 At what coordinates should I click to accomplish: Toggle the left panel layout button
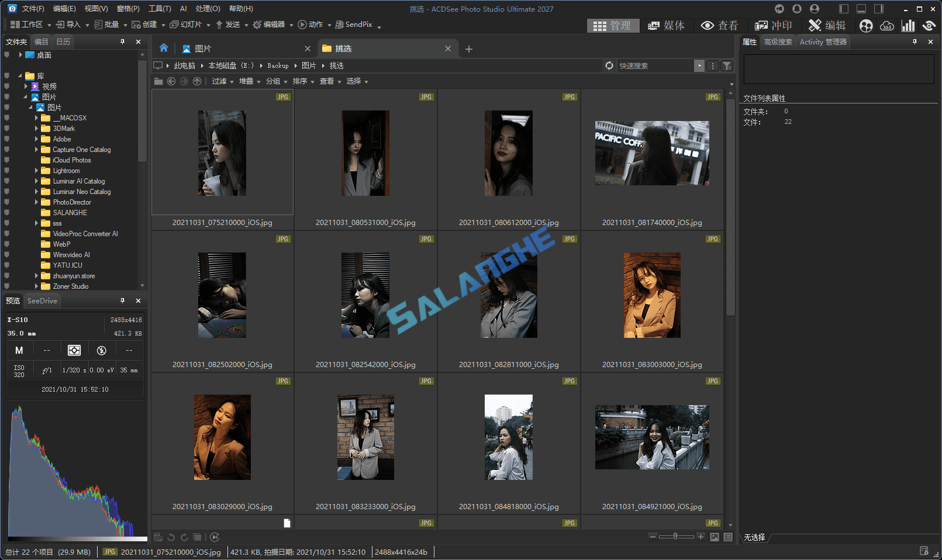843,9
